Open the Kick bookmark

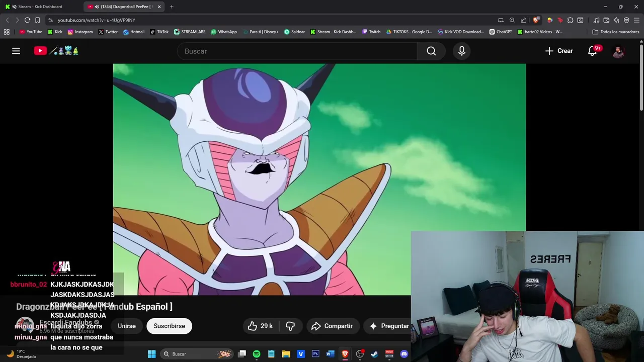pos(55,32)
